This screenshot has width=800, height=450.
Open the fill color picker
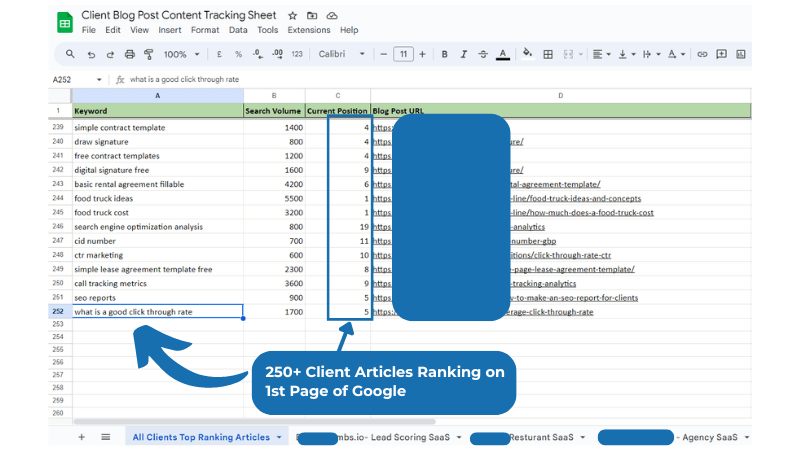528,54
